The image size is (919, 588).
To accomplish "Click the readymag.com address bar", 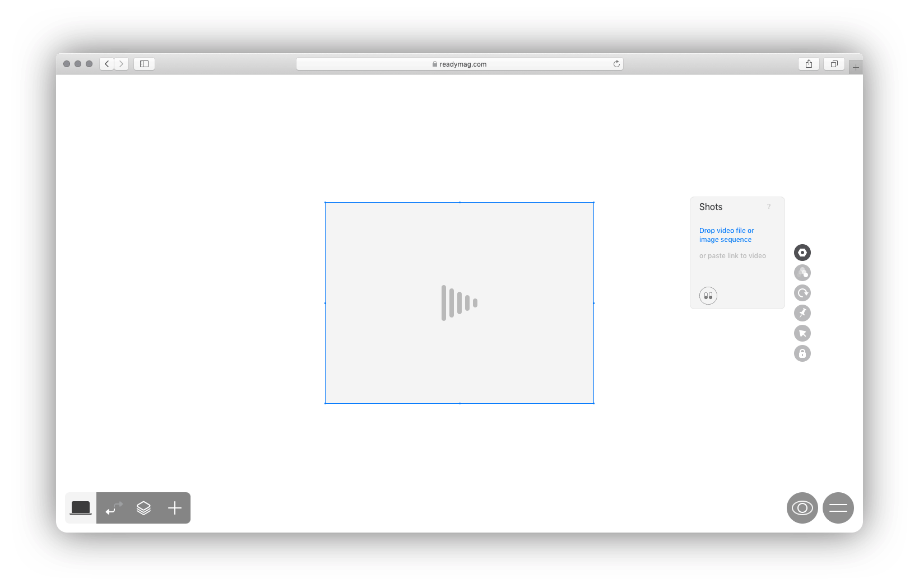I will tap(460, 64).
